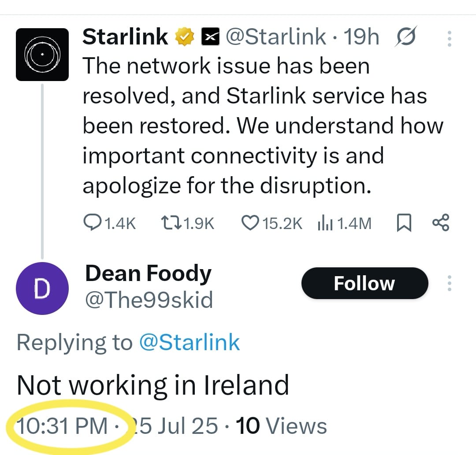
Task: Click the gold verified badge next to Starlink
Action: (184, 37)
